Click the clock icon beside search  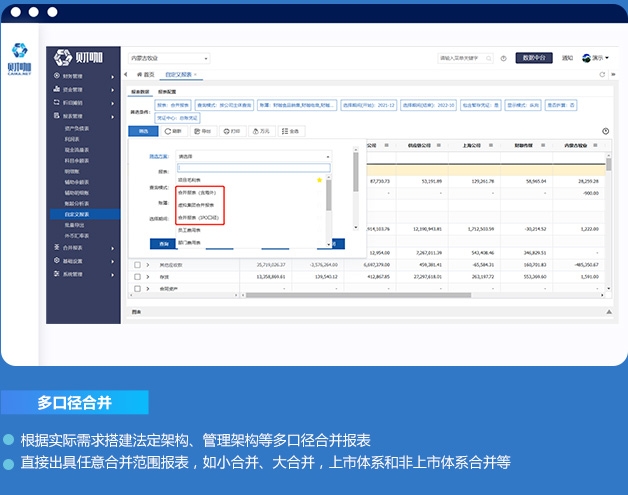503,58
